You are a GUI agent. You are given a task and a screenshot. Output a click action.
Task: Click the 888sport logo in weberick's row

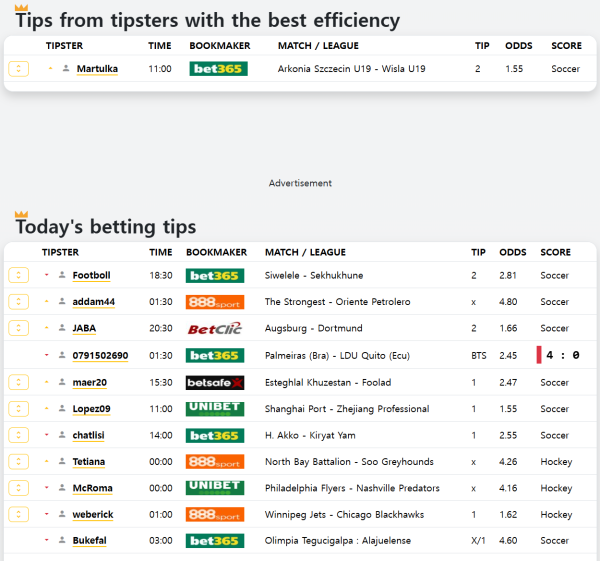coord(214,514)
